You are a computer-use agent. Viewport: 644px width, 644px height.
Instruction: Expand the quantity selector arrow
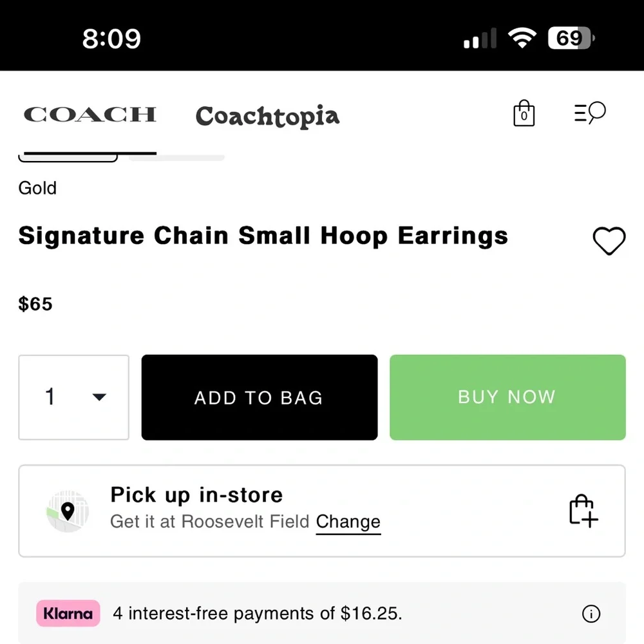click(x=100, y=397)
